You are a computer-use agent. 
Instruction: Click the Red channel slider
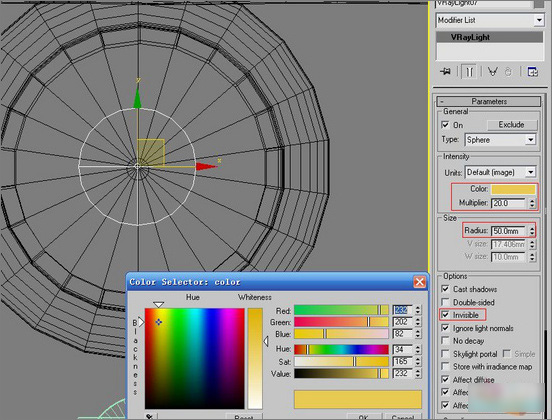(x=341, y=310)
